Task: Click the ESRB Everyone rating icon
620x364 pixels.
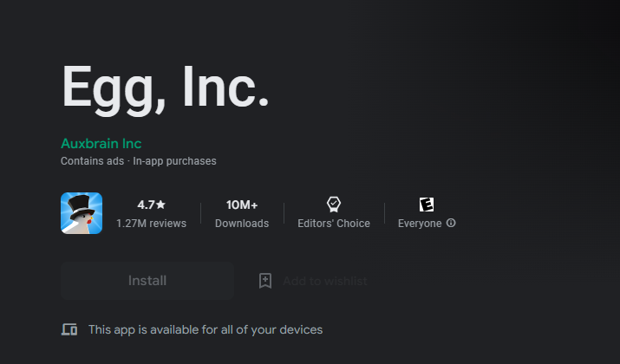Action: pos(427,205)
